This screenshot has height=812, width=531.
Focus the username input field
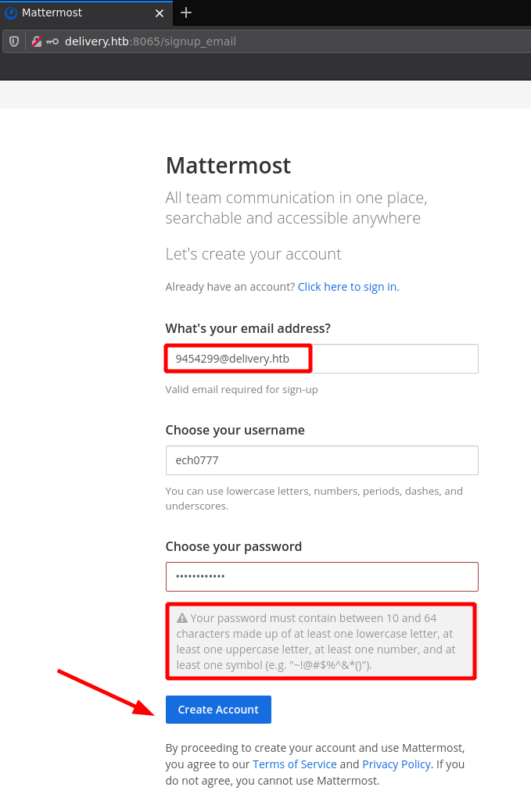pyautogui.click(x=321, y=460)
